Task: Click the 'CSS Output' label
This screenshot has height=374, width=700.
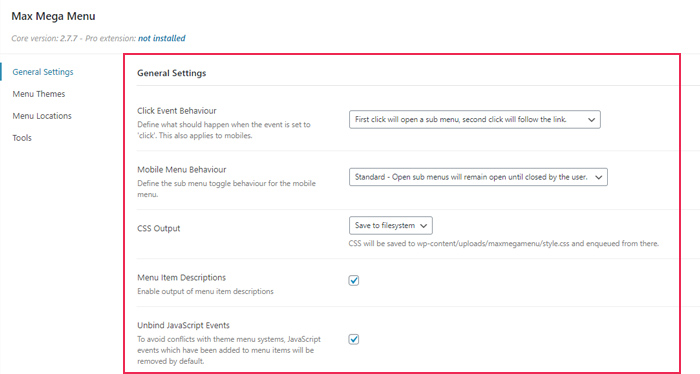Action: [158, 229]
